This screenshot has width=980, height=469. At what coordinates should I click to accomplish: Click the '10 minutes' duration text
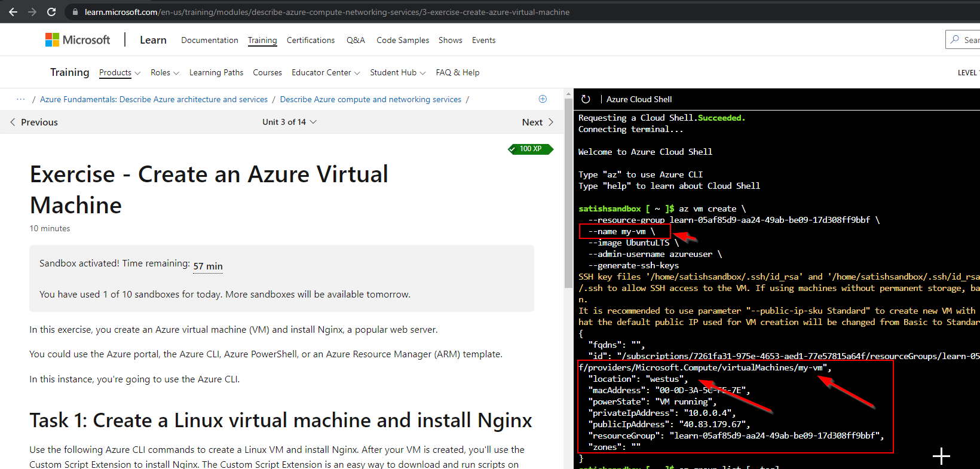[x=50, y=228]
